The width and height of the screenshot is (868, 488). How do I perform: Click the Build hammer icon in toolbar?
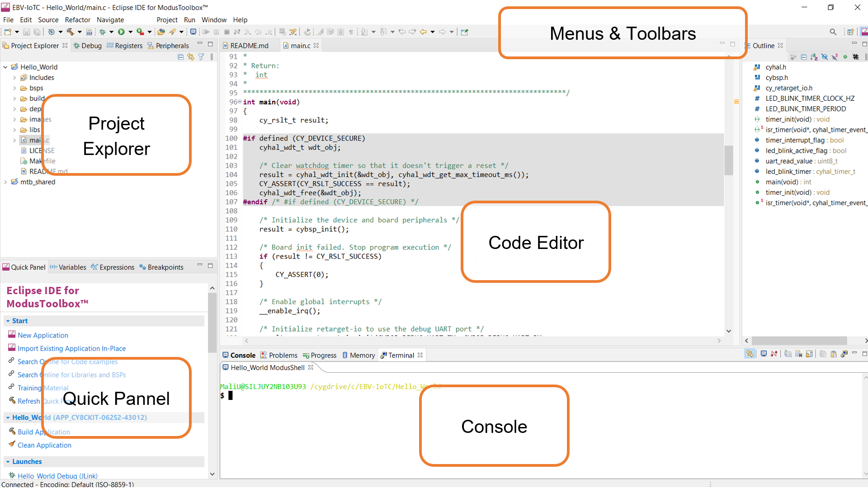click(x=70, y=32)
